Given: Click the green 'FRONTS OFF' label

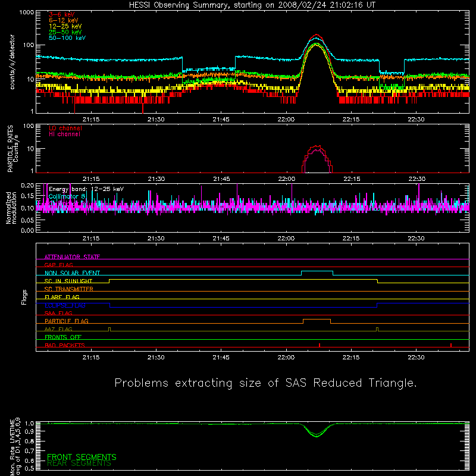Looking at the screenshot, I should 63,337.
